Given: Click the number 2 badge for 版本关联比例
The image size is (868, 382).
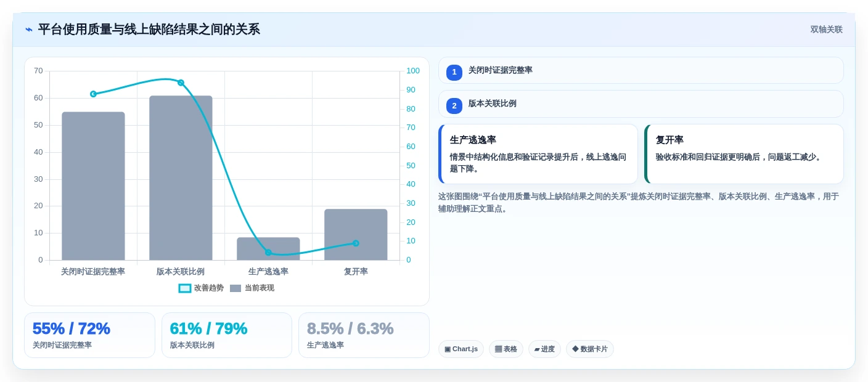Looking at the screenshot, I should 454,105.
